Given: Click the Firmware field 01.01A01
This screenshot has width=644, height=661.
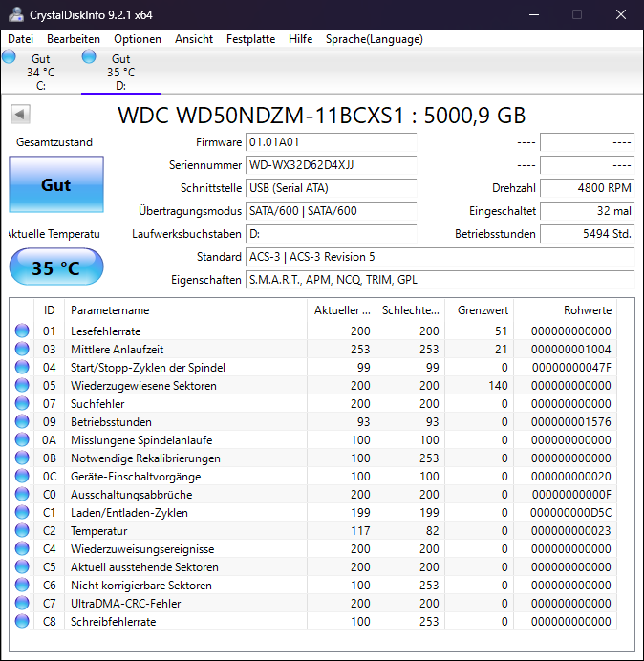Looking at the screenshot, I should pyautogui.click(x=332, y=142).
